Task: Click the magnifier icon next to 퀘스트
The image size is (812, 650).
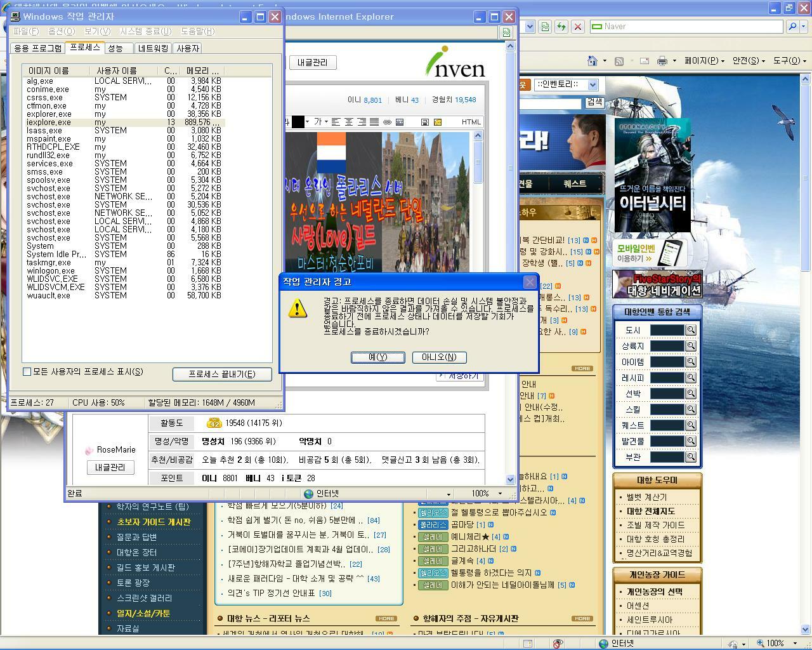Action: [x=691, y=425]
